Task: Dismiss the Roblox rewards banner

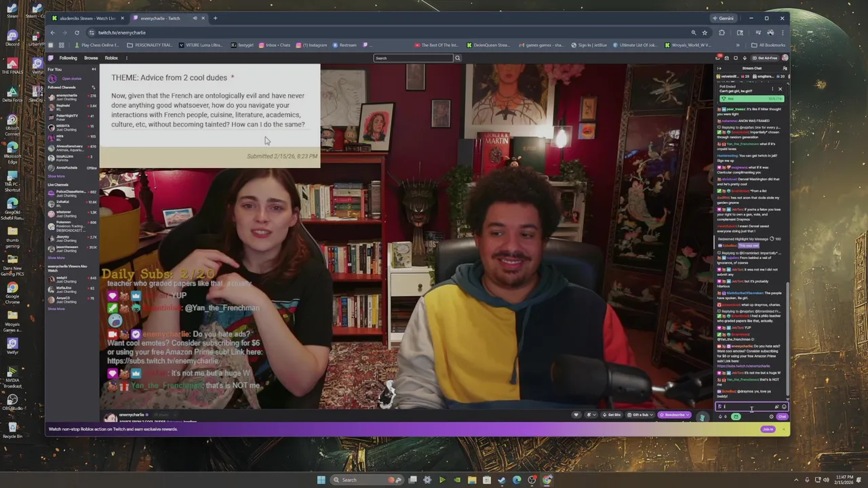Action: (x=784, y=429)
